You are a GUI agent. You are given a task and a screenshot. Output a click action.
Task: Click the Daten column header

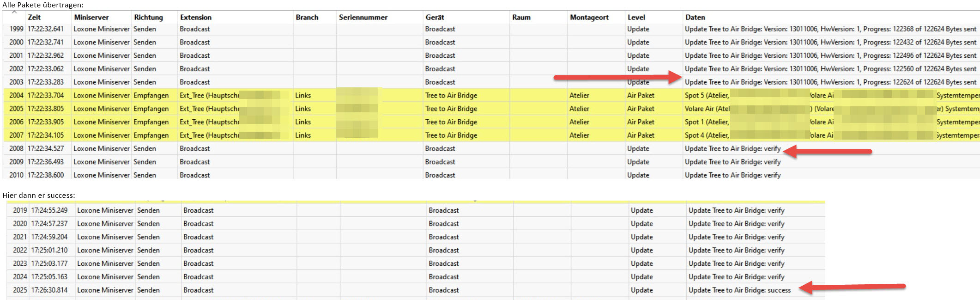click(x=695, y=17)
